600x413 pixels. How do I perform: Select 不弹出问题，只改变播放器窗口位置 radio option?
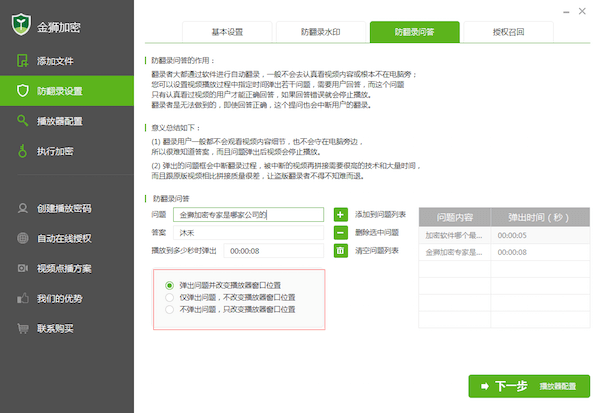click(x=169, y=309)
